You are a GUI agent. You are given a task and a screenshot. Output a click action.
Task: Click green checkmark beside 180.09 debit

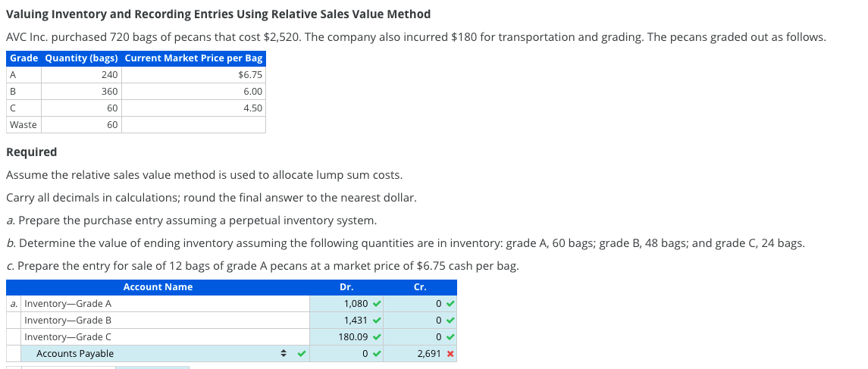[377, 336]
